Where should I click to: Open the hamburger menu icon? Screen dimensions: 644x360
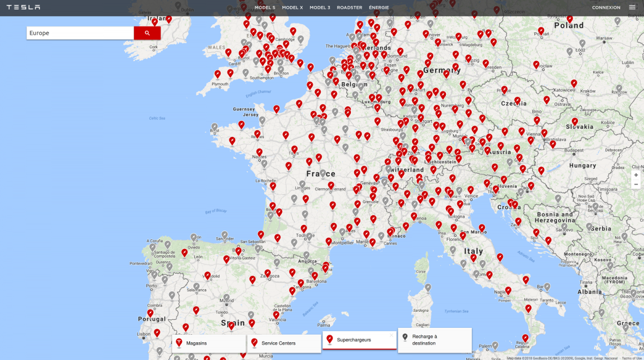(x=632, y=8)
